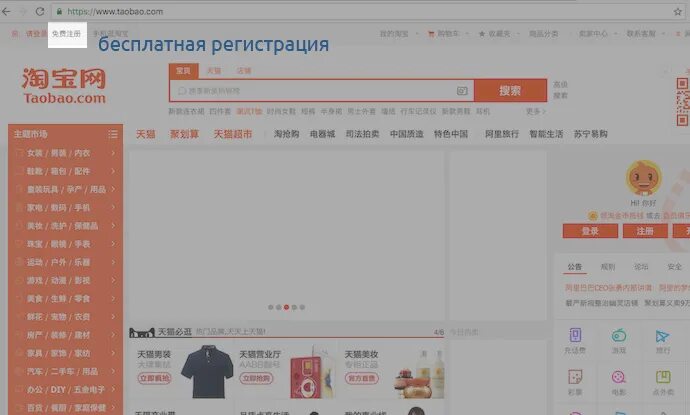
Task: Go back with the browser back arrow
Action: [6, 11]
